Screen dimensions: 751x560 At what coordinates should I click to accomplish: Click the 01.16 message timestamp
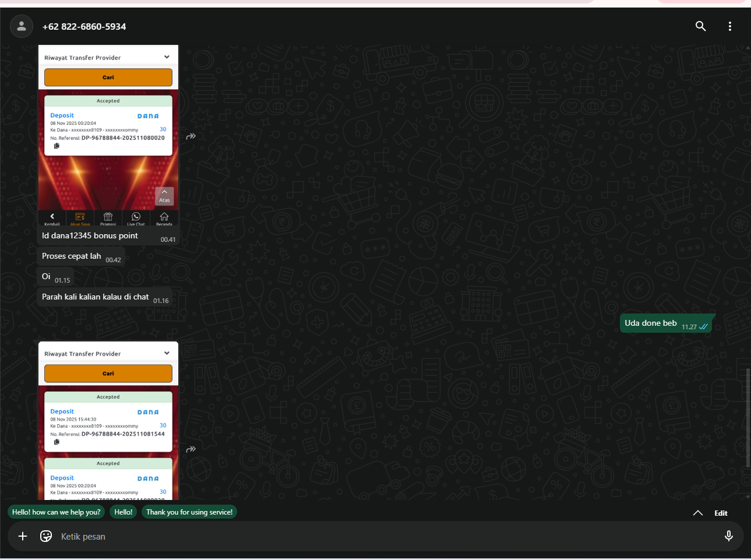161,301
